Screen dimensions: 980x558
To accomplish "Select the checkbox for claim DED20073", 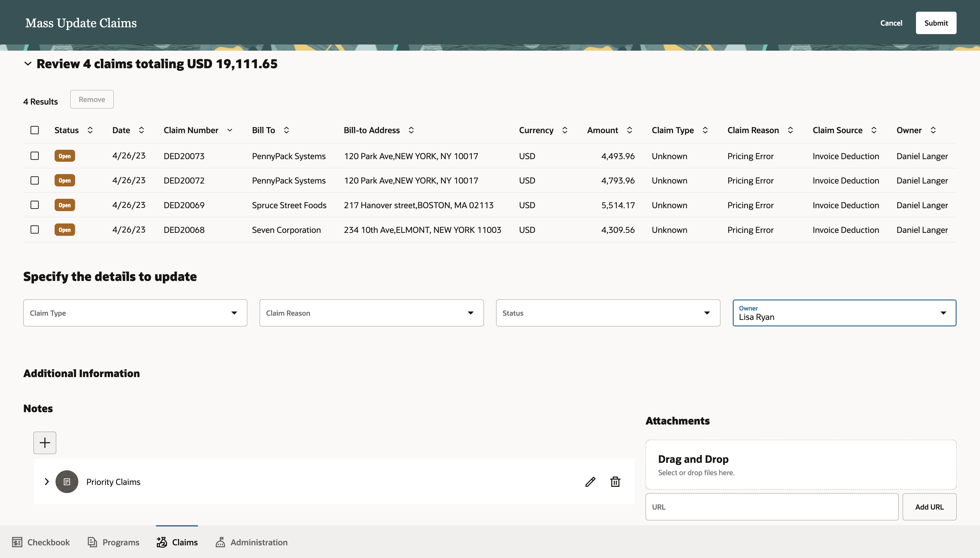I will (34, 156).
